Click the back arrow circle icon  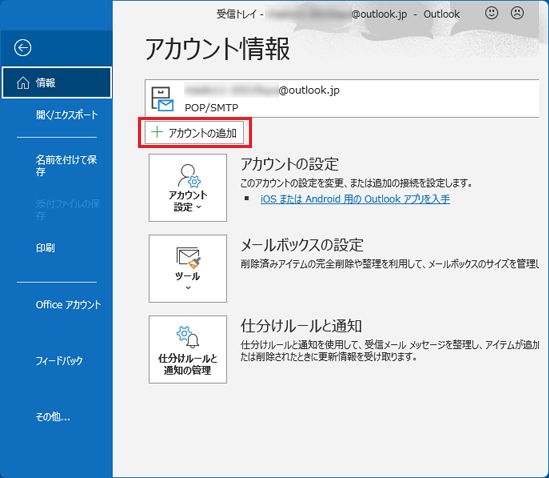click(x=23, y=48)
